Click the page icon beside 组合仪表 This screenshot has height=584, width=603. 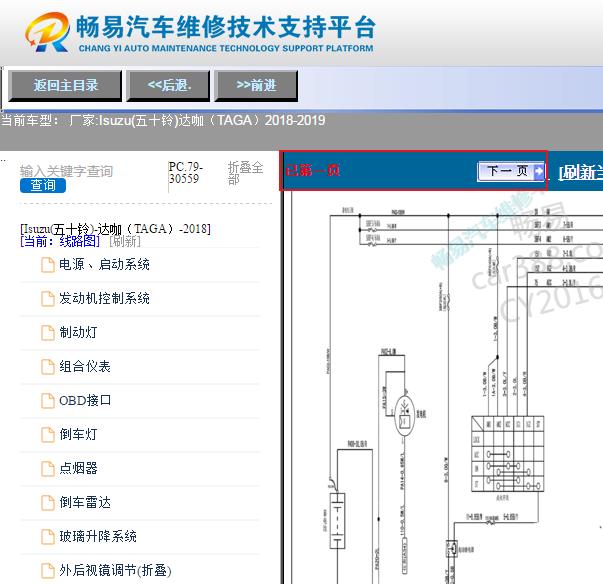pos(48,367)
